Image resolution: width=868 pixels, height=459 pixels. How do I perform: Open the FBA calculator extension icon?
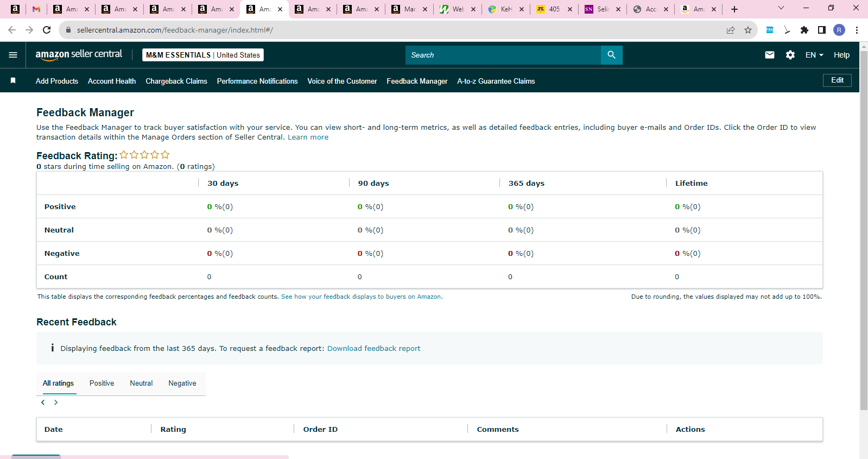(x=770, y=30)
